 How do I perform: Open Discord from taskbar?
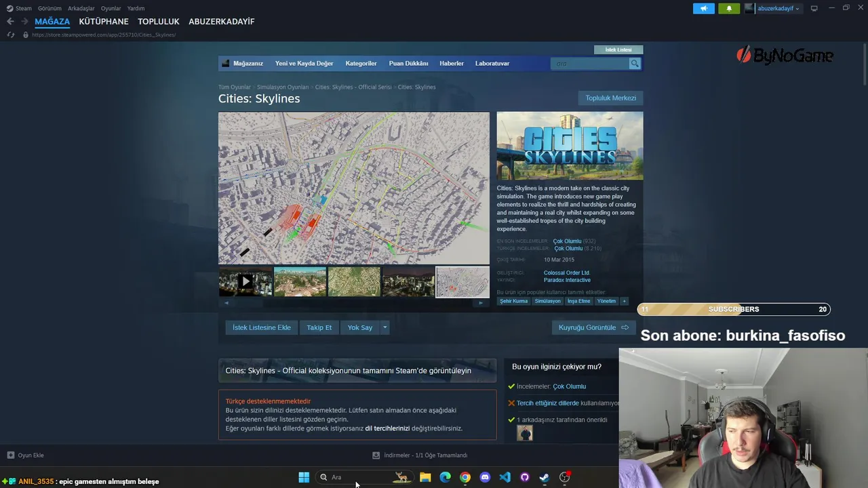click(485, 477)
